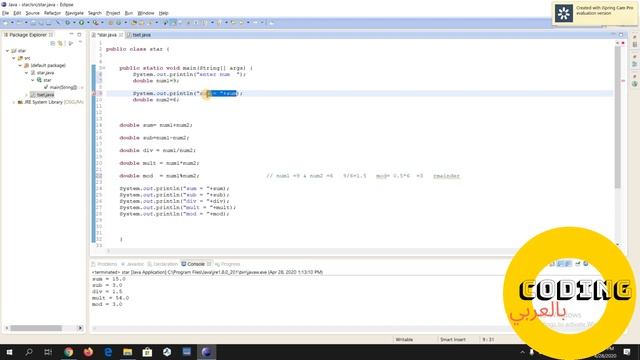Viewport: 640px width, 360px height.
Task: Click the New Java Package toolbar icon
Action: [x=110, y=22]
